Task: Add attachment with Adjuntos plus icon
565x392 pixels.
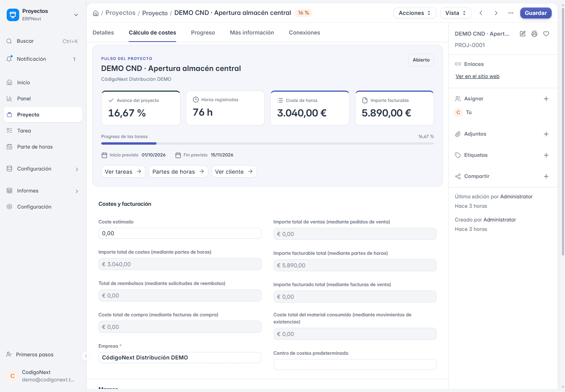Action: 546,134
